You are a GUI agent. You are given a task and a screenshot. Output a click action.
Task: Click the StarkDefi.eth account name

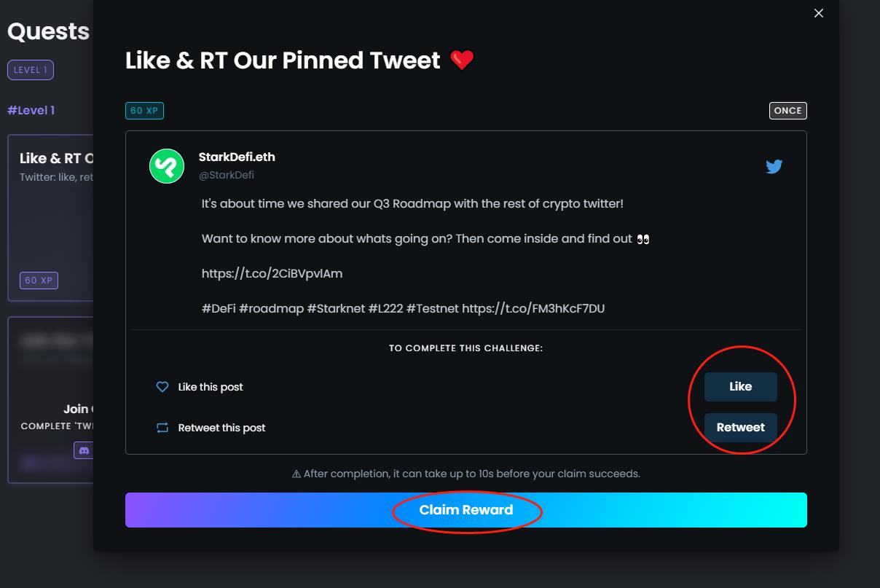[x=237, y=157]
